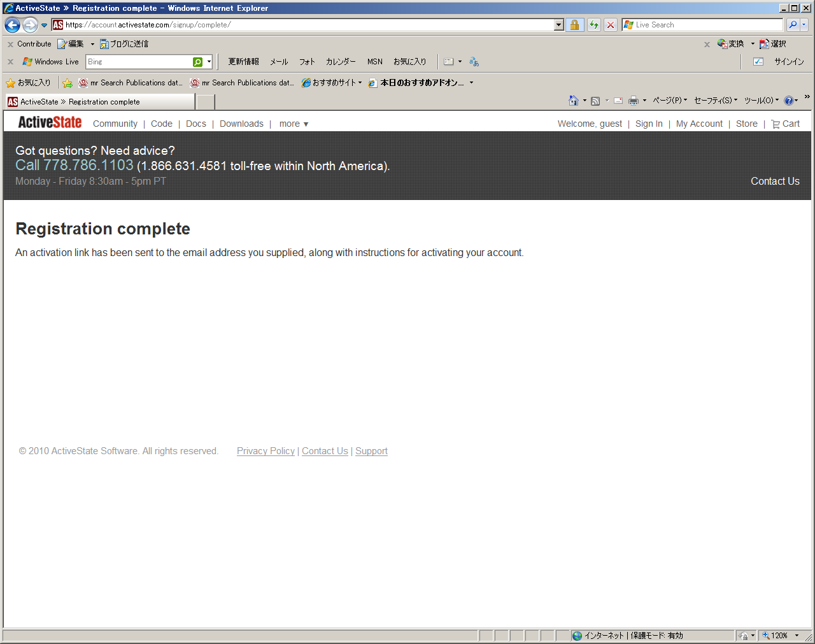Open the zoom level 120% dropdown
This screenshot has width=815, height=644.
[x=796, y=636]
